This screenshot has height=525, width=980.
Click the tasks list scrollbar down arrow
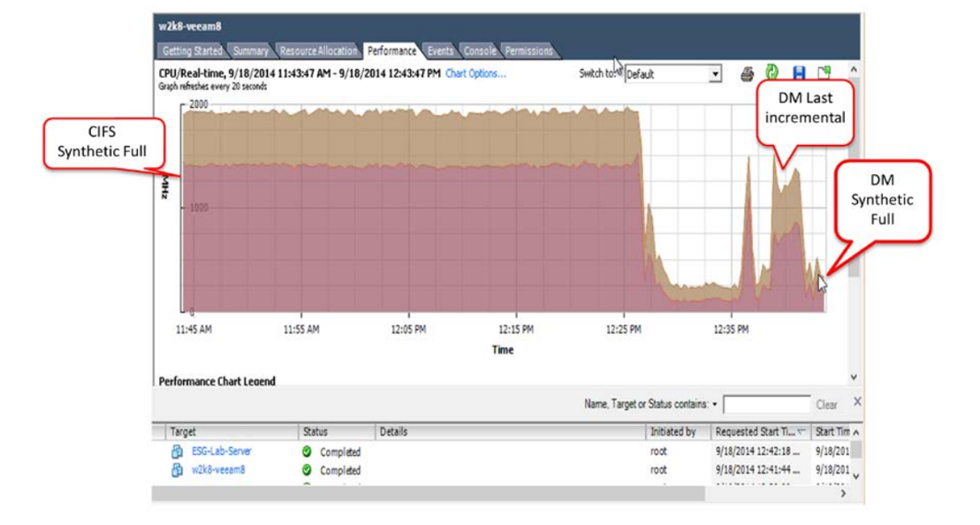tap(856, 476)
